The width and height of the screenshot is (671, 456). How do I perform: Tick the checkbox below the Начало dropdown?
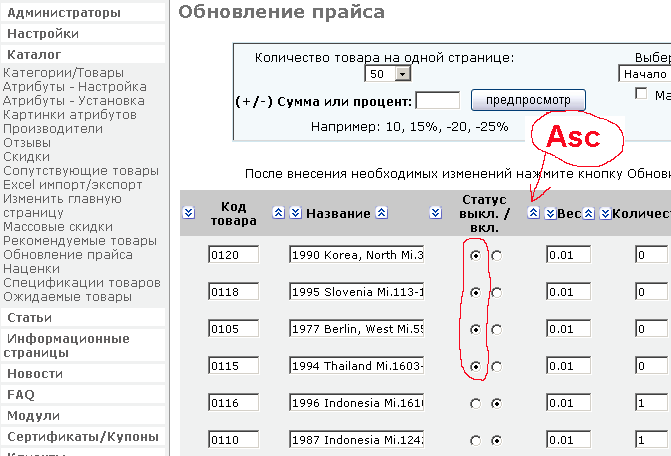click(641, 93)
